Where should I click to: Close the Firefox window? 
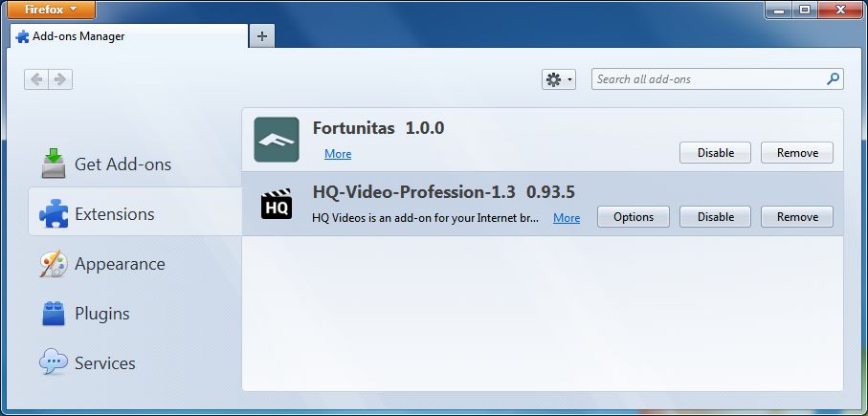coord(839,10)
